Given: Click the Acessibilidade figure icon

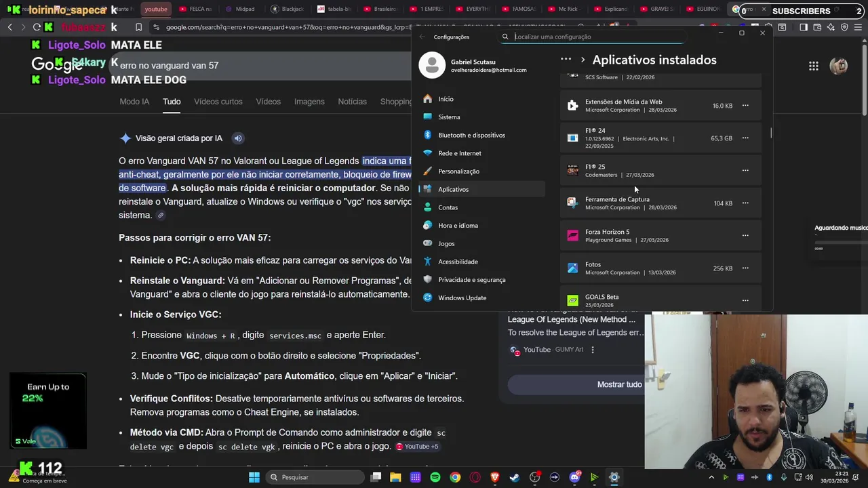Looking at the screenshot, I should (427, 262).
